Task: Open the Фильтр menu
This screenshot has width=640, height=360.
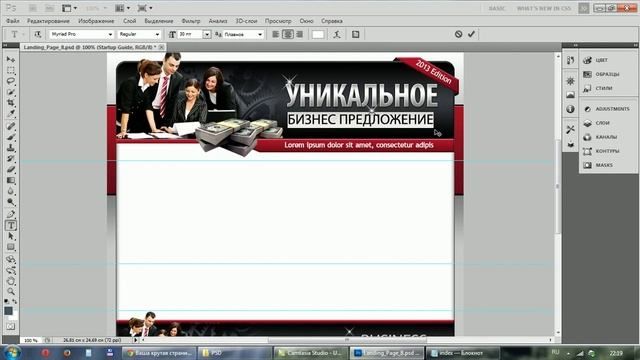Action: pyautogui.click(x=191, y=21)
